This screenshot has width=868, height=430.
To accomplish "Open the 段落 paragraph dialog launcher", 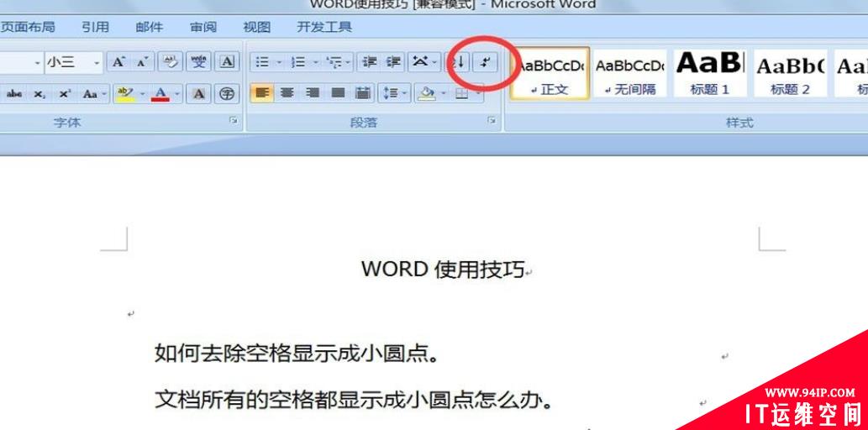I will pos(492,120).
